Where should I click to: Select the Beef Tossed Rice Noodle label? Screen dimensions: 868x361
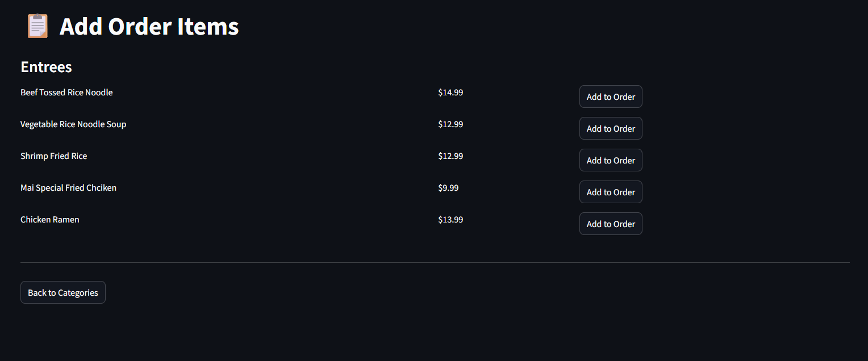[x=66, y=93]
